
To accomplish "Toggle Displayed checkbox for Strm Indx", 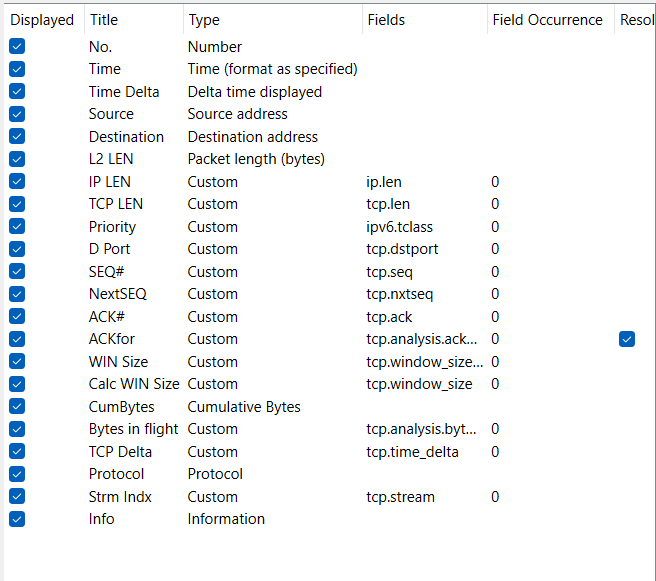I will point(17,497).
